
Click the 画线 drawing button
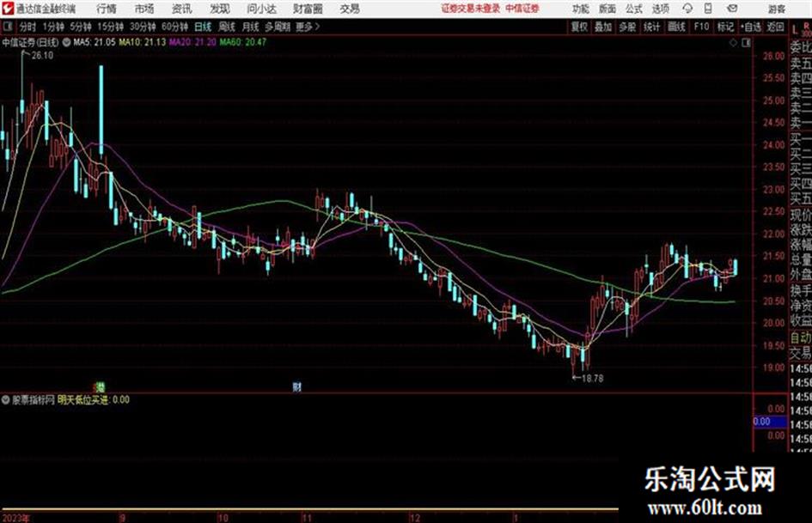(x=676, y=27)
